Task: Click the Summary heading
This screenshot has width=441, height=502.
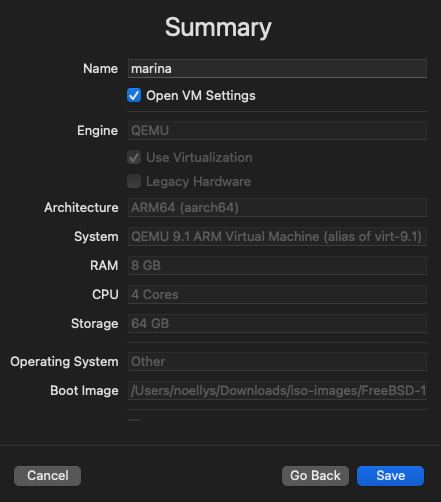Action: pyautogui.click(x=218, y=27)
